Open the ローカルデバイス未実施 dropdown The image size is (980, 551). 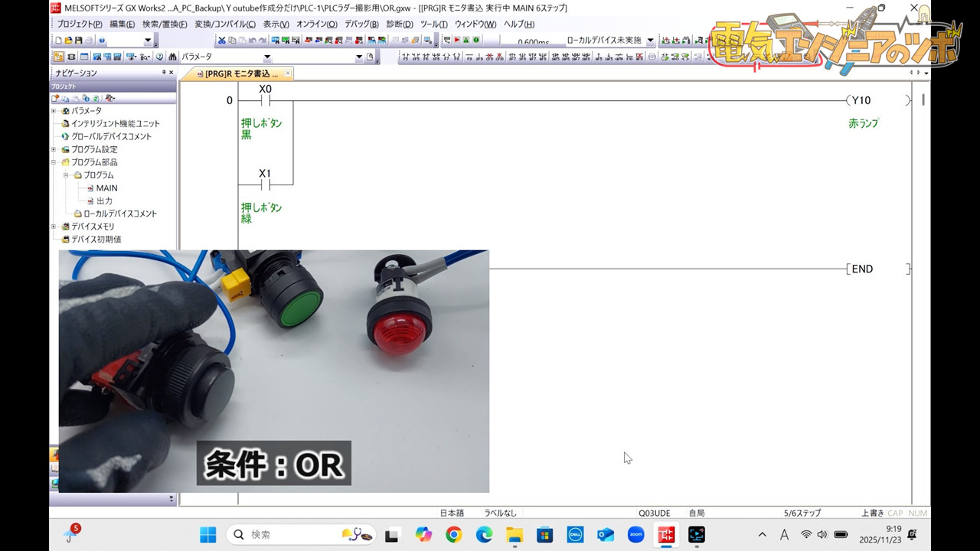[650, 40]
